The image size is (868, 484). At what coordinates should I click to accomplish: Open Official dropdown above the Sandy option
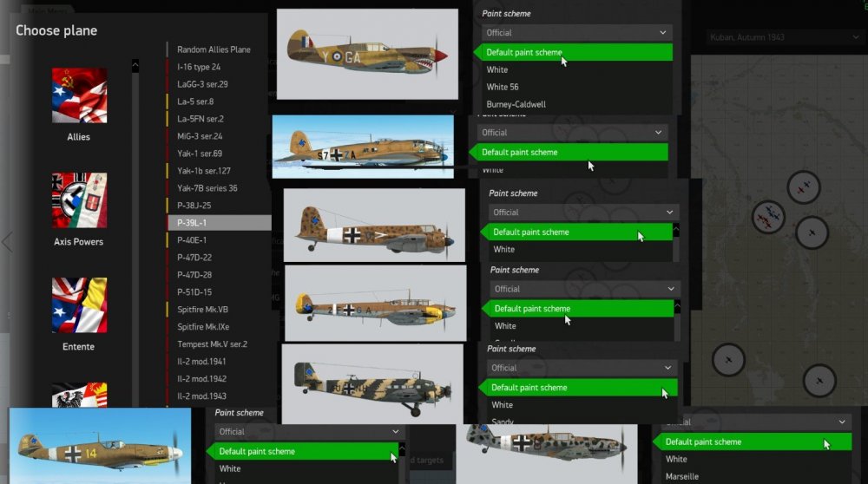coord(581,368)
